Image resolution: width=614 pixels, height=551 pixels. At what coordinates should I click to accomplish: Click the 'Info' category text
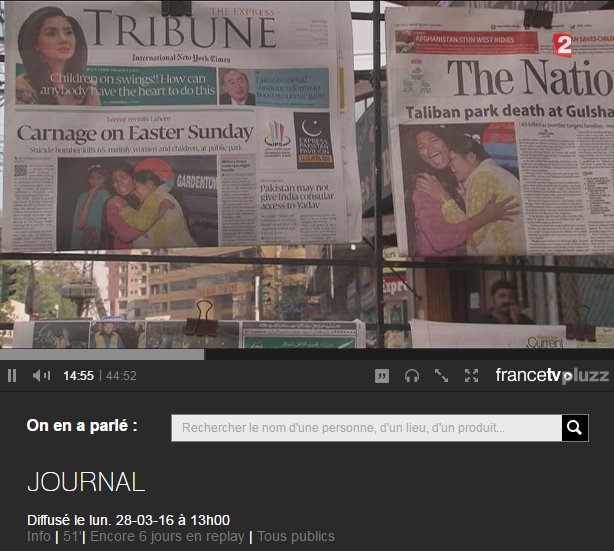[x=39, y=536]
